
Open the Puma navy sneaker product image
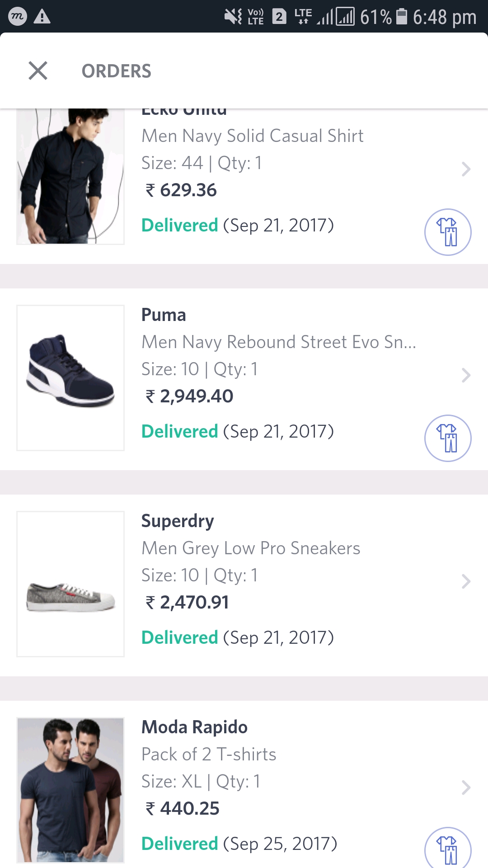point(70,378)
